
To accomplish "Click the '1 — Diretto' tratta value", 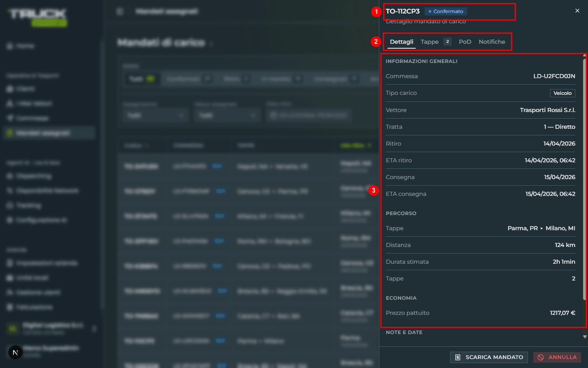I will pyautogui.click(x=559, y=127).
